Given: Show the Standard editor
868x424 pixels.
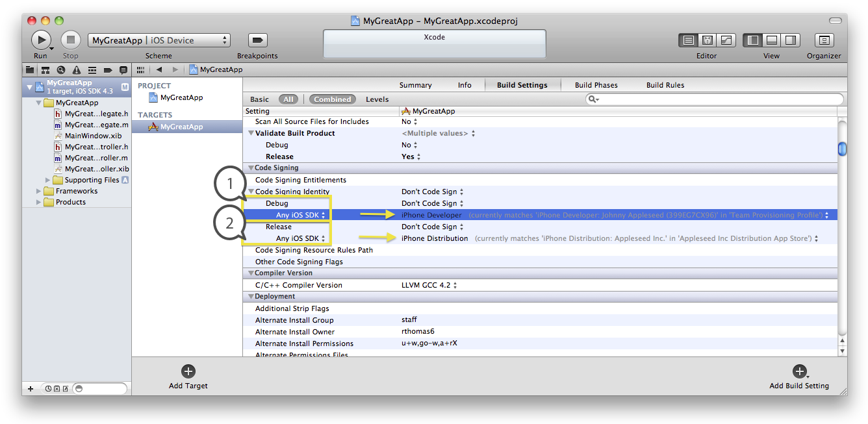Looking at the screenshot, I should [x=689, y=40].
